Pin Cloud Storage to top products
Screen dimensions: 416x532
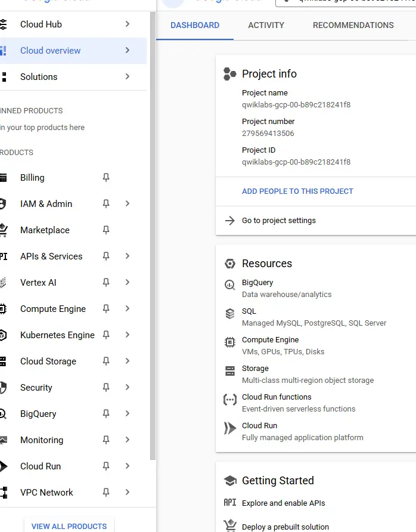(x=106, y=361)
